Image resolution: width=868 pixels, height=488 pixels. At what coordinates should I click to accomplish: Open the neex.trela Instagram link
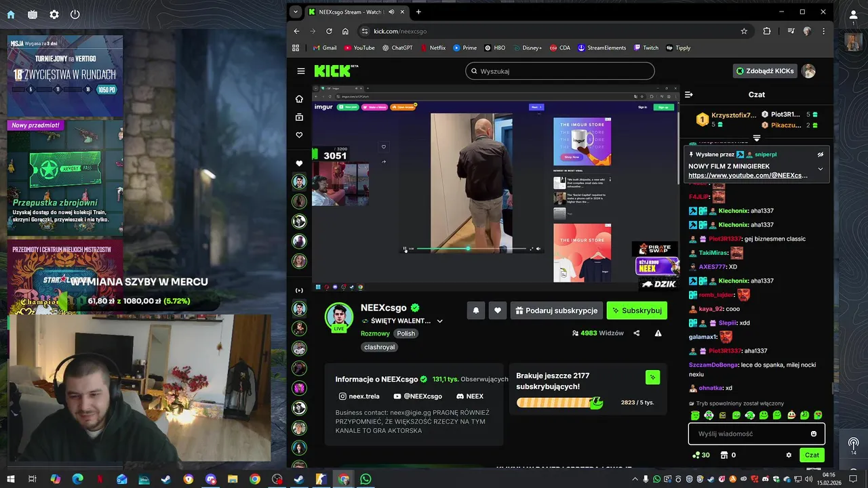[x=359, y=396]
